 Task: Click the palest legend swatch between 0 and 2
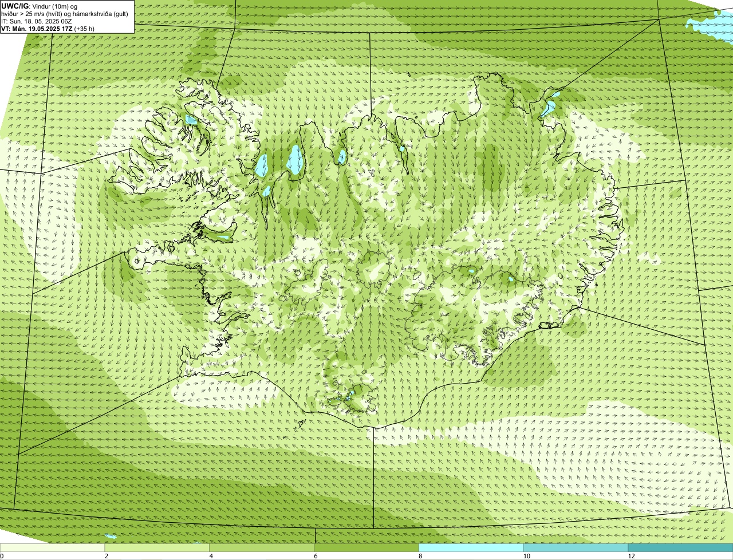coord(53,547)
